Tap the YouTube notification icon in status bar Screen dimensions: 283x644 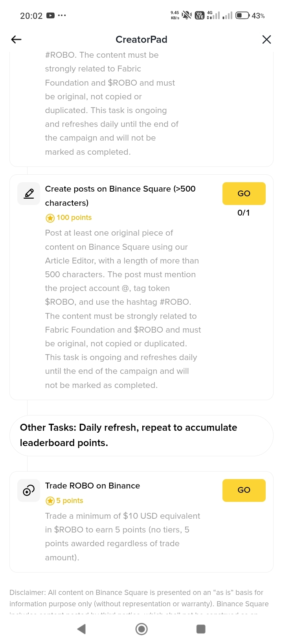point(50,16)
